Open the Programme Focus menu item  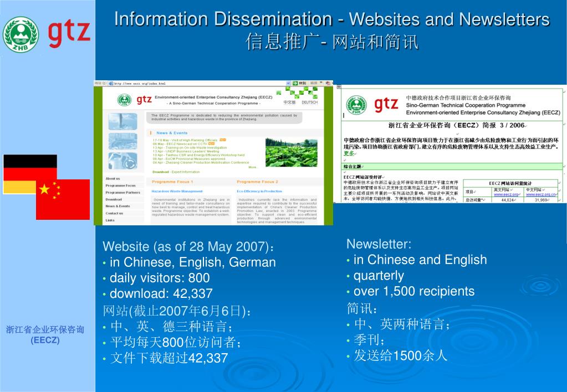point(120,185)
